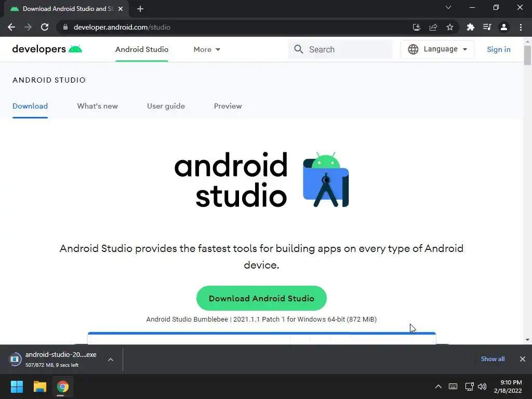
Task: Click the search magnifier icon
Action: (x=299, y=49)
